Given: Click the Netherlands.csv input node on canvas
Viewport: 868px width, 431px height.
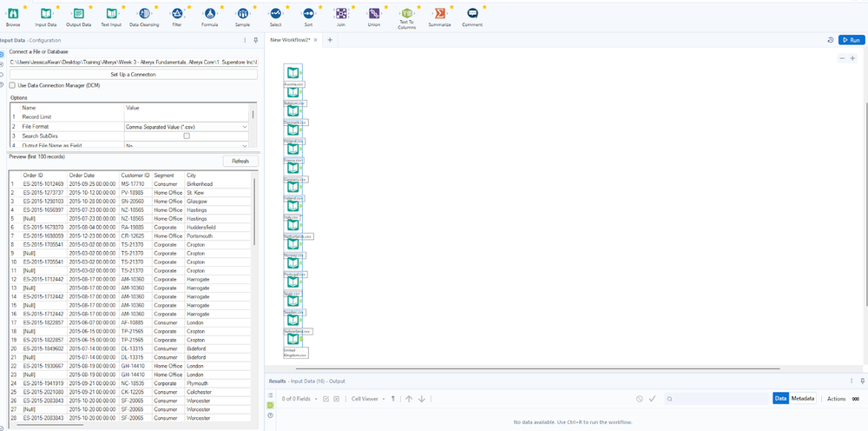Looking at the screenshot, I should click(x=293, y=225).
